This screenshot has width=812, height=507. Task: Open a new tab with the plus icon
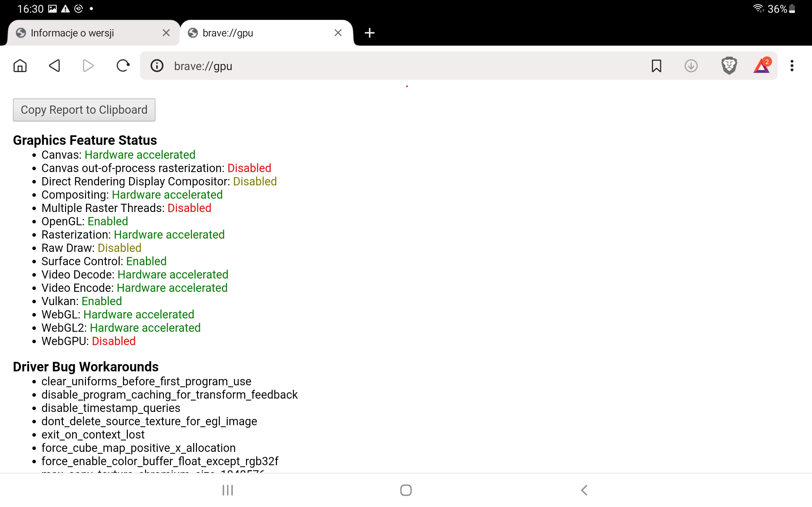tap(370, 33)
